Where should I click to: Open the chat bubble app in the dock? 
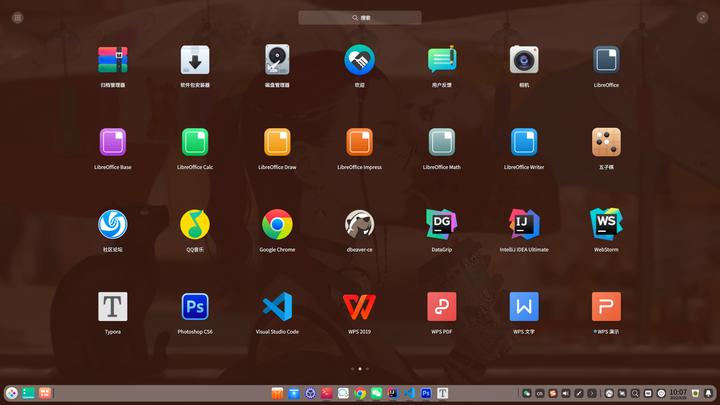343,393
